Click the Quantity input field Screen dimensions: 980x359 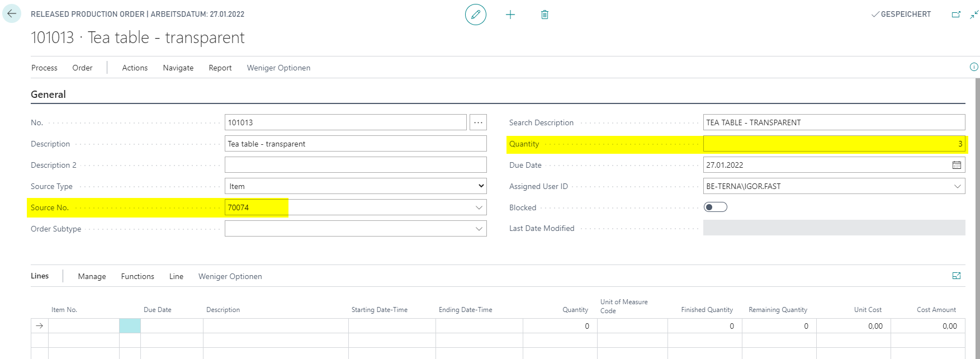pyautogui.click(x=833, y=144)
